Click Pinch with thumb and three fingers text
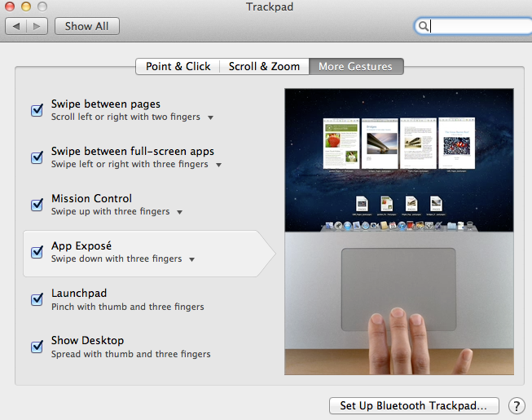 128,307
